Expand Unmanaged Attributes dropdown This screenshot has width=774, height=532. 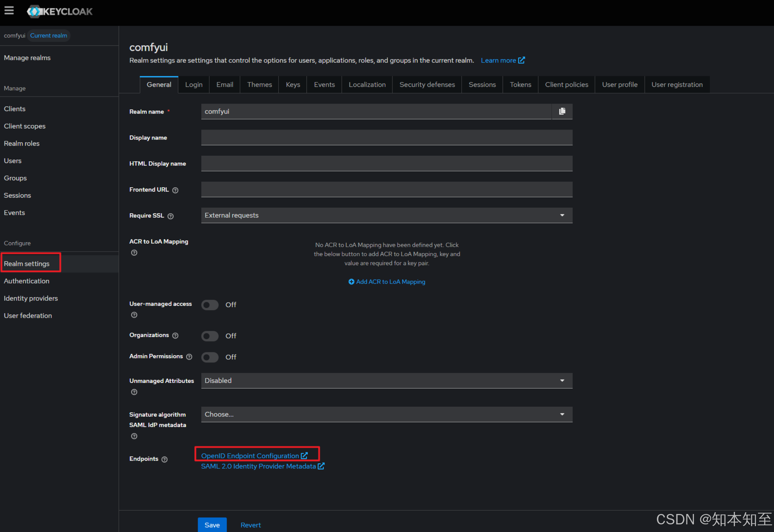[x=386, y=380]
